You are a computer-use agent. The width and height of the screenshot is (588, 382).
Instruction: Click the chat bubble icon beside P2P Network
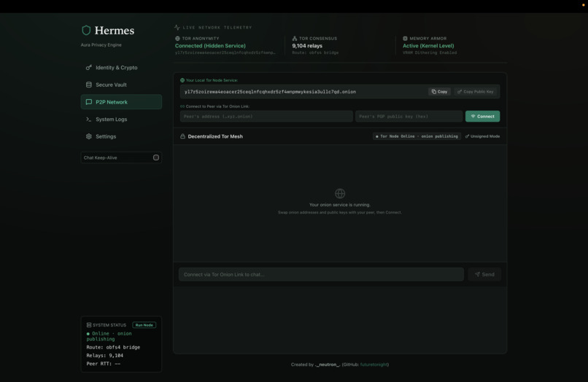pyautogui.click(x=89, y=102)
